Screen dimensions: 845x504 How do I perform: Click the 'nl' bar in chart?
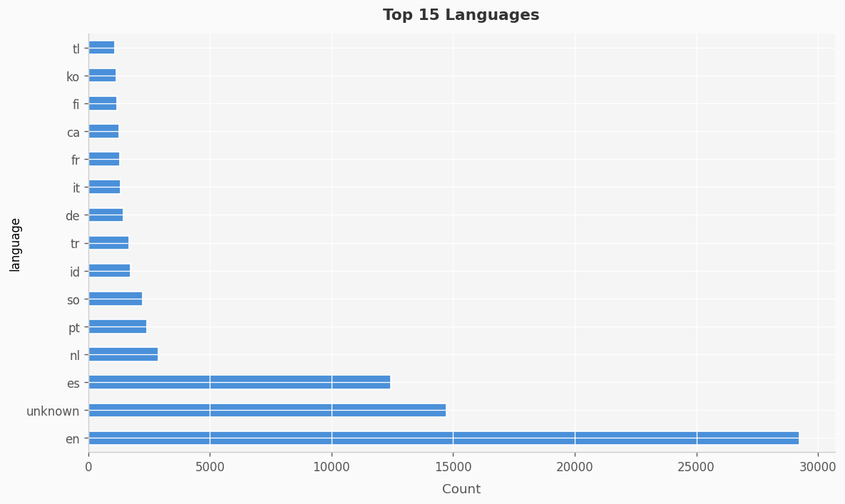pyautogui.click(x=123, y=355)
